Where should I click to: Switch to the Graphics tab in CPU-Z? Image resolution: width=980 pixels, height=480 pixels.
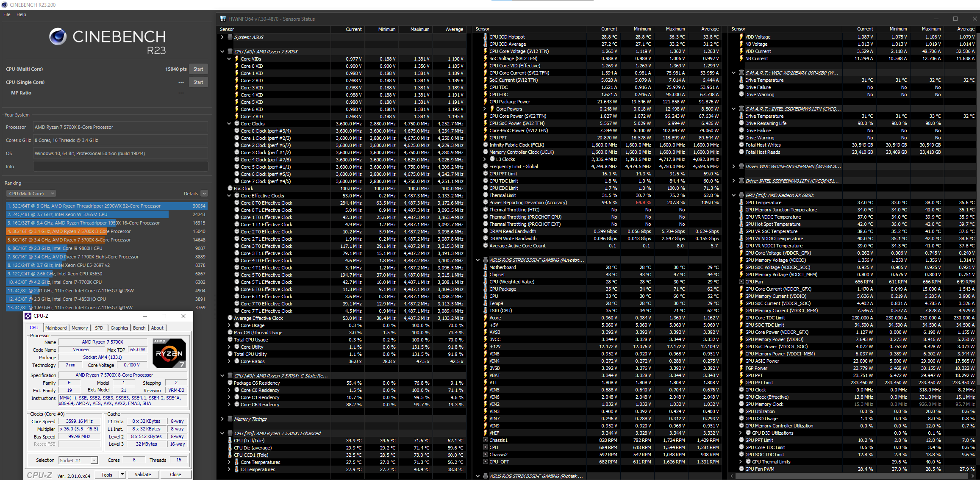119,328
